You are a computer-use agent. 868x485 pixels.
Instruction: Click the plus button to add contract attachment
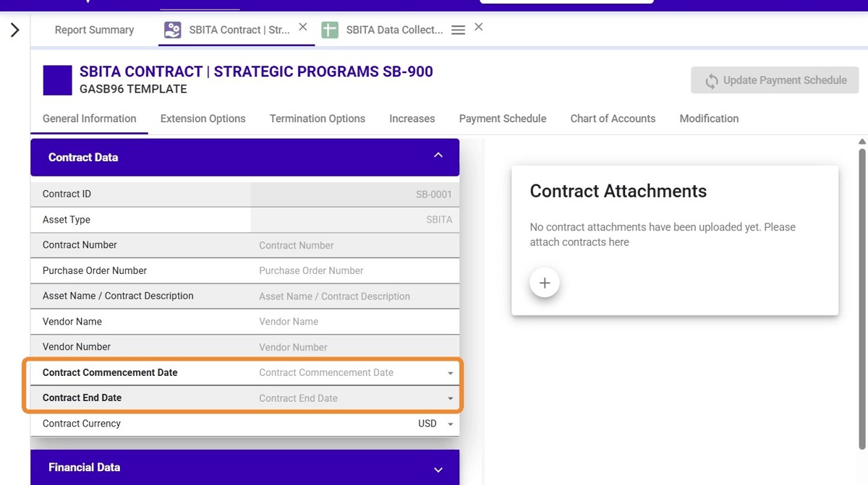tap(545, 283)
